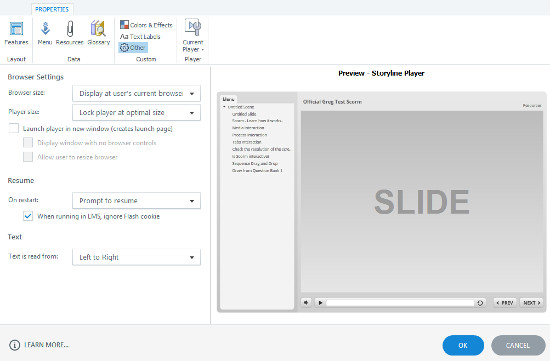
Task: Click the Cancel button
Action: click(x=518, y=346)
